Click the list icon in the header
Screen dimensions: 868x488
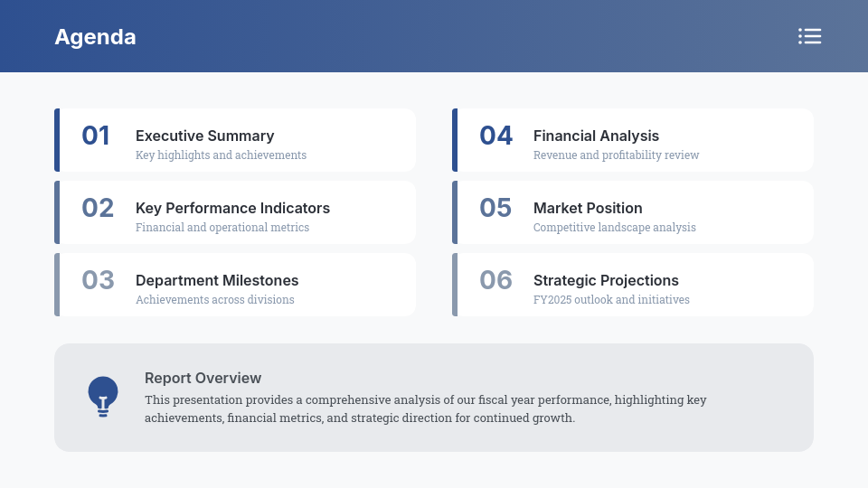click(809, 36)
